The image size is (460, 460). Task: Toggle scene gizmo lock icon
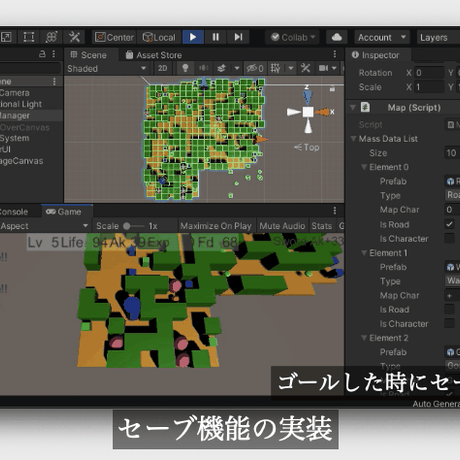(x=332, y=89)
